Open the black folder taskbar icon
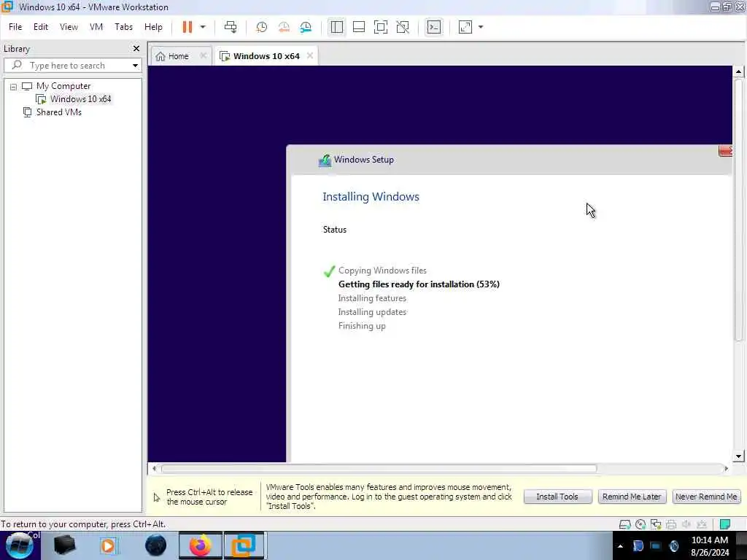 pos(64,545)
